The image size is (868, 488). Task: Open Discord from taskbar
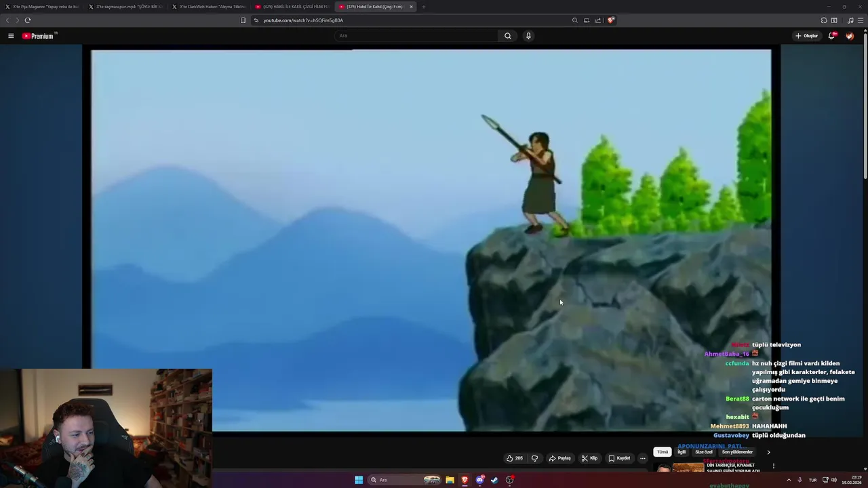point(480,480)
